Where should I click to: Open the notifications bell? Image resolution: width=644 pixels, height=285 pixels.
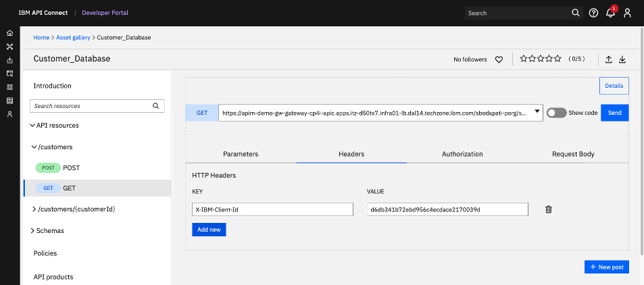[x=610, y=13]
